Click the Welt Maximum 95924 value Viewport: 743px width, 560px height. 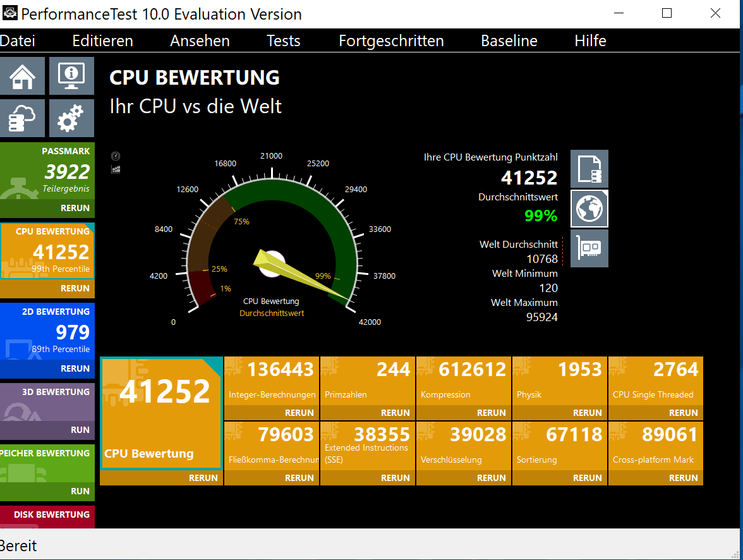point(541,317)
